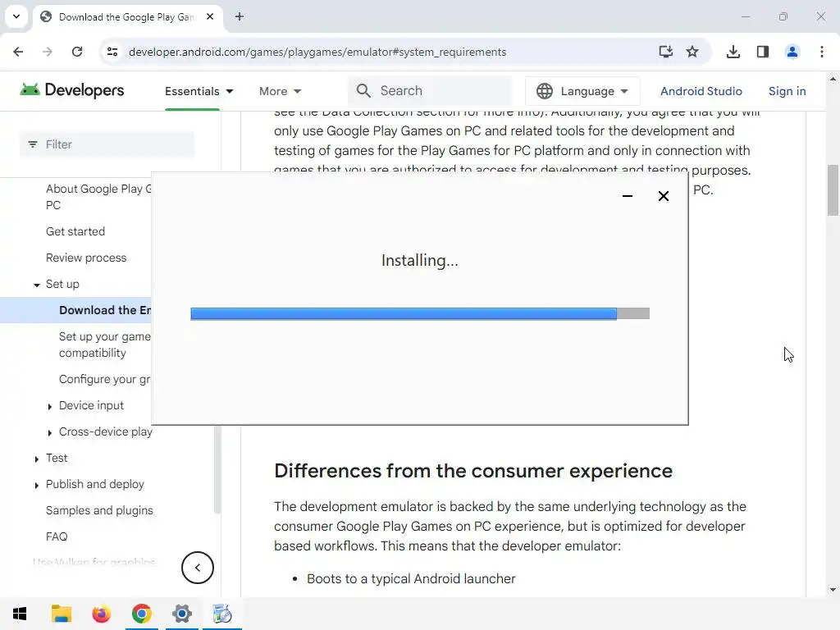
Task: Open the tab search chevron button
Action: pyautogui.click(x=16, y=16)
